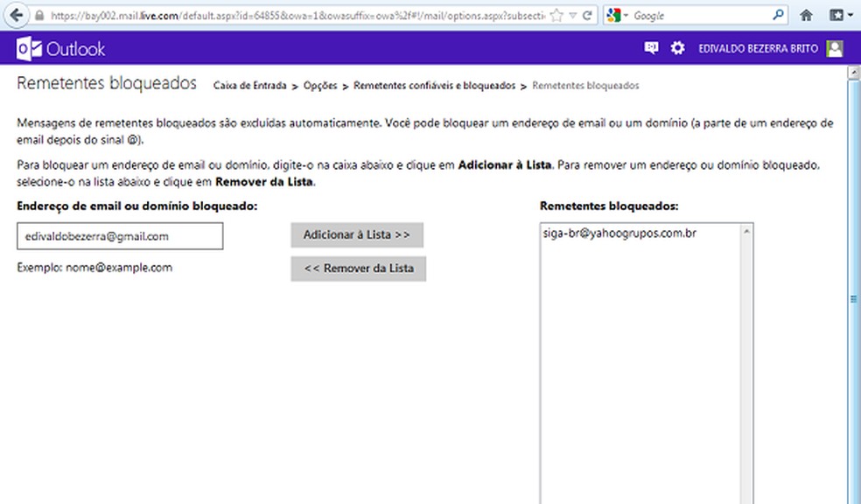Click the Firefox home icon
Viewport: 861px width, 504px height.
(x=806, y=15)
